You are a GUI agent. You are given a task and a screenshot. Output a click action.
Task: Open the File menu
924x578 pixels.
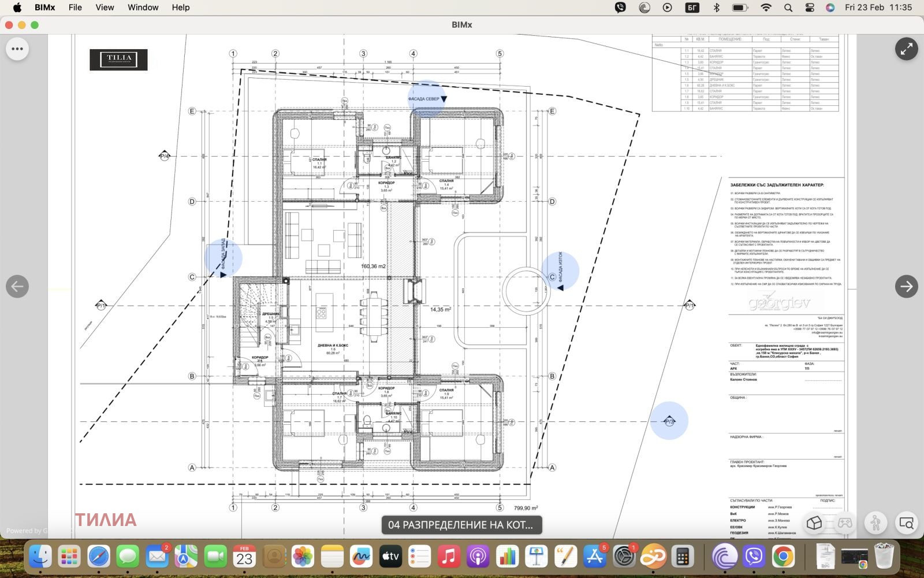point(75,8)
